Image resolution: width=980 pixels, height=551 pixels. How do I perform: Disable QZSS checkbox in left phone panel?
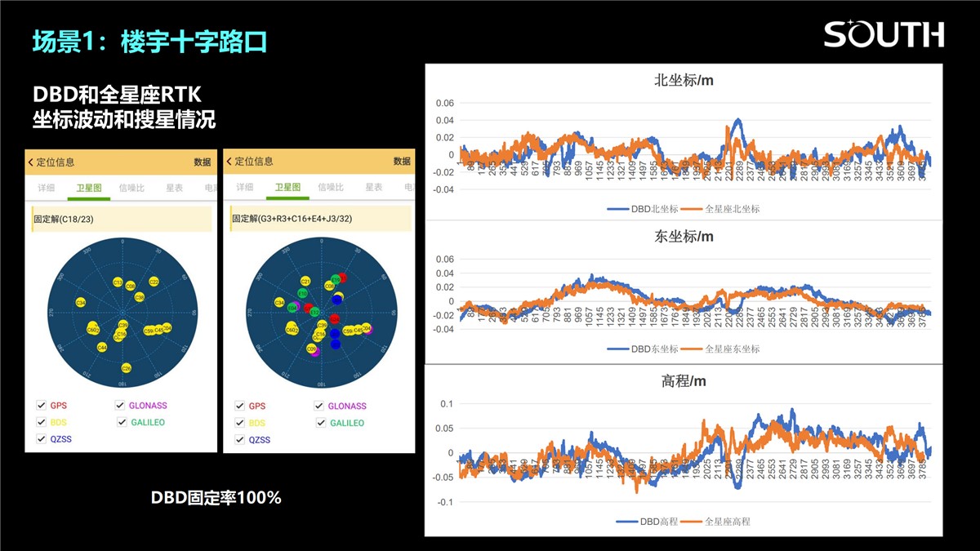point(42,439)
